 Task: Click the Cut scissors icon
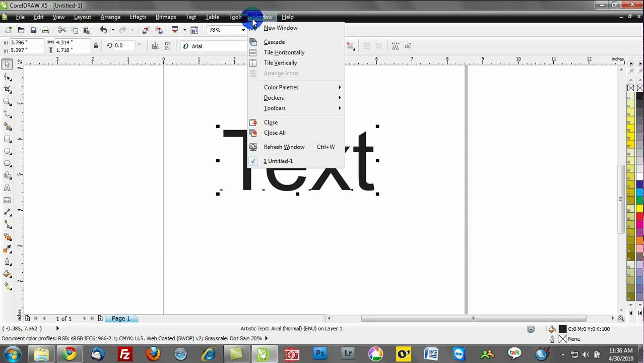62,30
